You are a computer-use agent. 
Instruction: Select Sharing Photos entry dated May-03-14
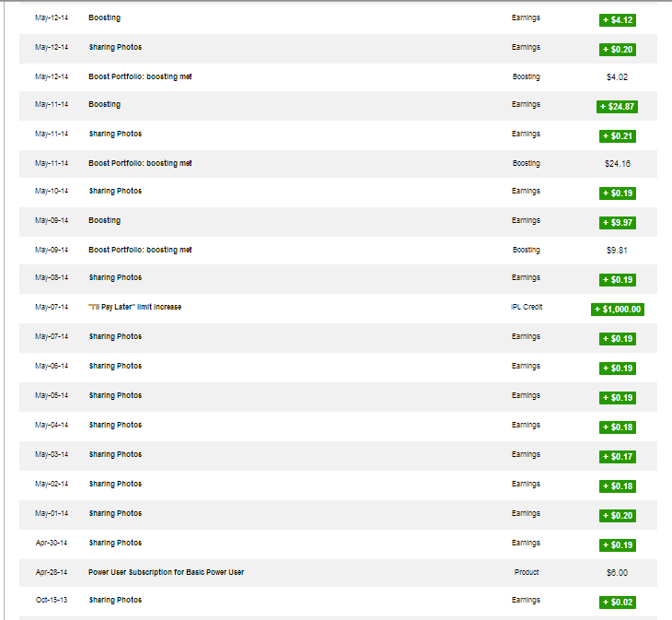tap(115, 454)
